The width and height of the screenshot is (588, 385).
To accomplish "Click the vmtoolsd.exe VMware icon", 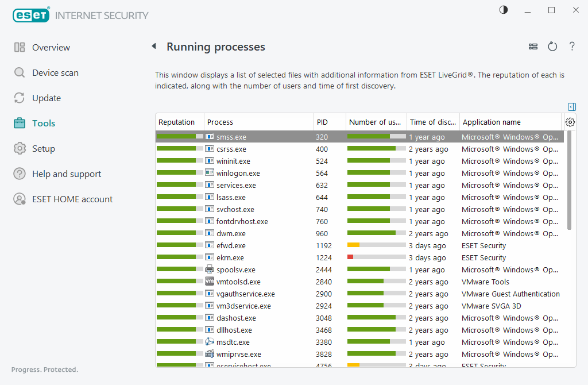I will click(x=210, y=282).
